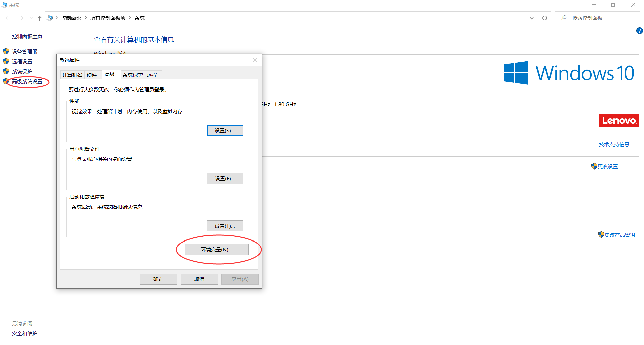Expand chevron after 控制面板 in breadcrumb
Viewport: 644px width, 345px height.
86,18
